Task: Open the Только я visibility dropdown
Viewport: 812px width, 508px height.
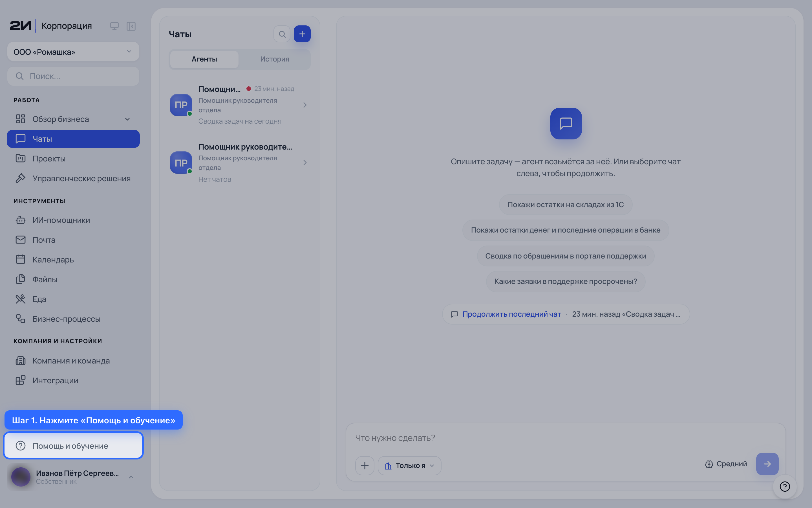Action: tap(409, 466)
